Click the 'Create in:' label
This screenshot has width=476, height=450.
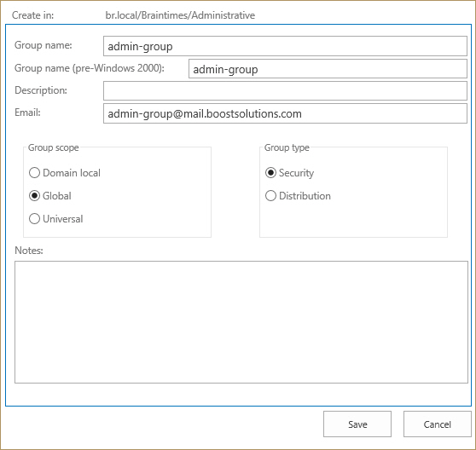[32, 15]
